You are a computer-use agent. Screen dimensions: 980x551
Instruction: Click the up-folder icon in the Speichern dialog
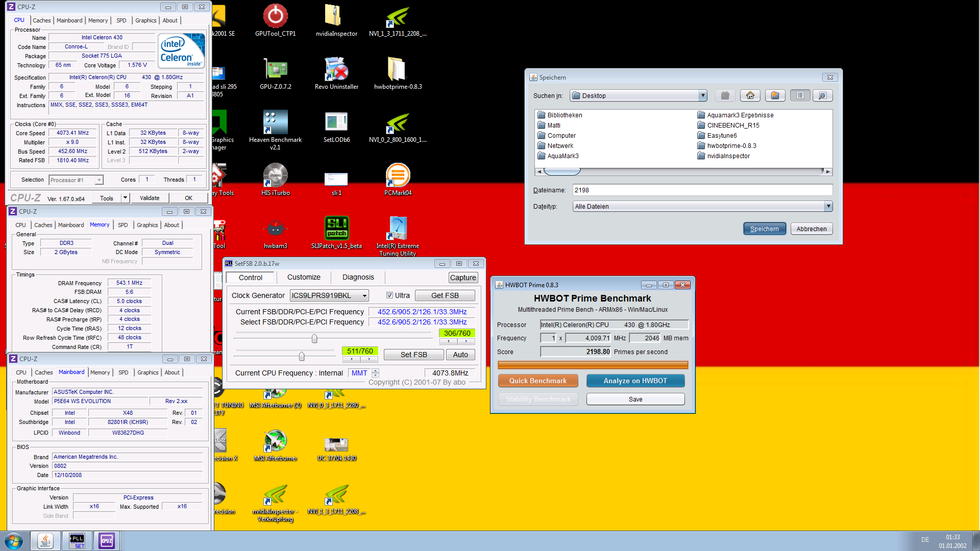click(x=725, y=95)
